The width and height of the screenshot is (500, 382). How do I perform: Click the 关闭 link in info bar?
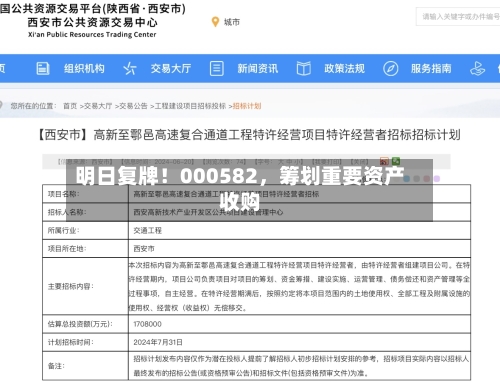359,162
